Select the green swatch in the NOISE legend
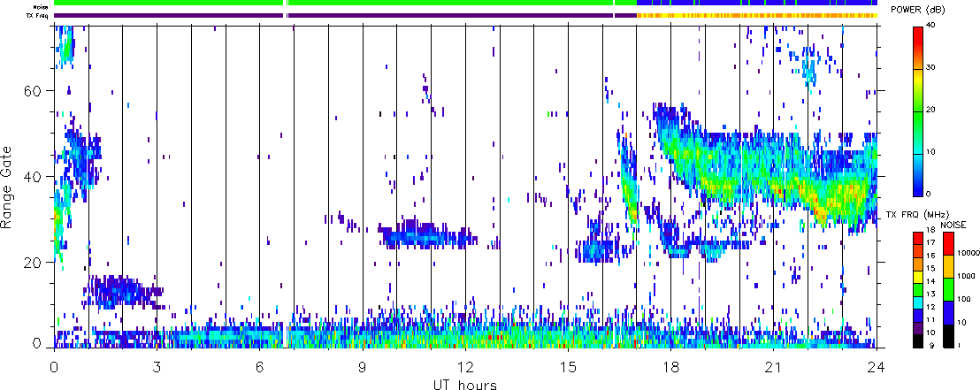The height and width of the screenshot is (390, 980). click(948, 289)
